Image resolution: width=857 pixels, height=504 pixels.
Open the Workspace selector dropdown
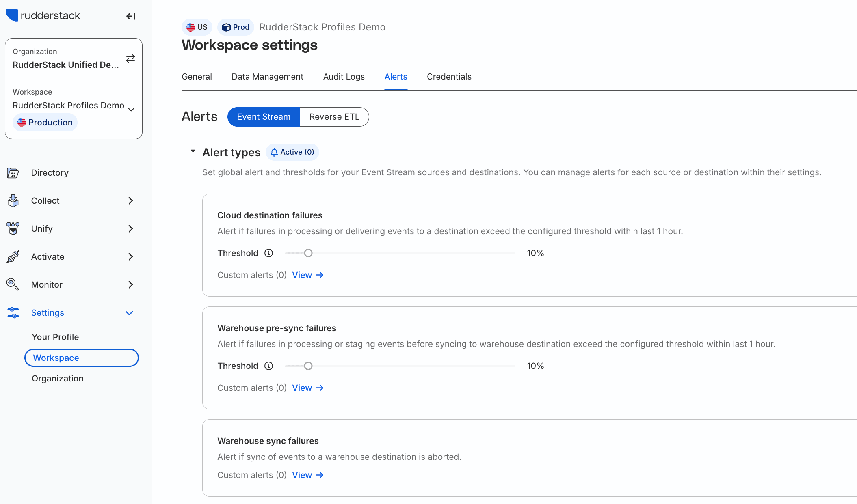131,109
